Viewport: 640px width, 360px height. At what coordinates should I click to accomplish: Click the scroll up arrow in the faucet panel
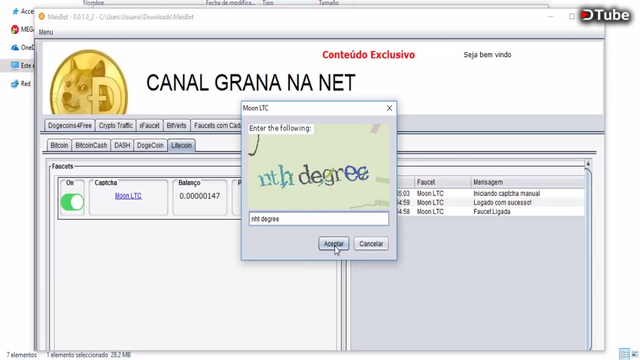[x=588, y=164]
